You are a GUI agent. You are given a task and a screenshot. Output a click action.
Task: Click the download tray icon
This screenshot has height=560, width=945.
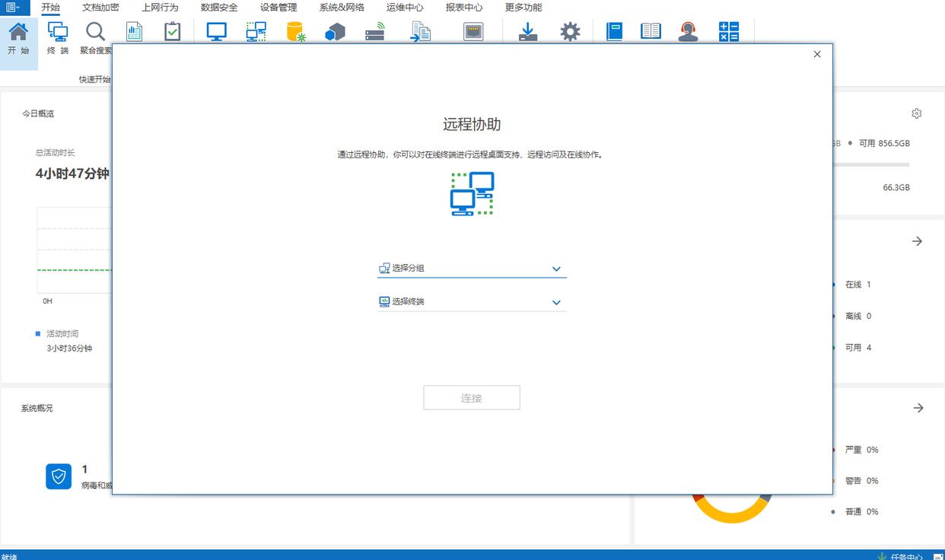tap(528, 31)
